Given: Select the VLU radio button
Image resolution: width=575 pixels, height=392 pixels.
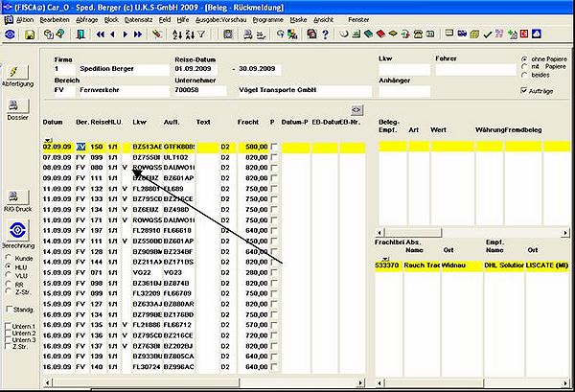Looking at the screenshot, I should (9, 275).
